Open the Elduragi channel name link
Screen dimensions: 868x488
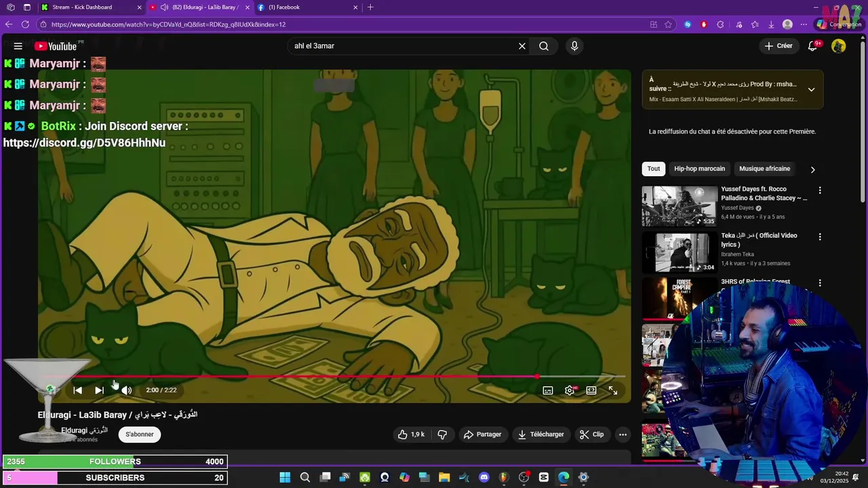[84, 430]
